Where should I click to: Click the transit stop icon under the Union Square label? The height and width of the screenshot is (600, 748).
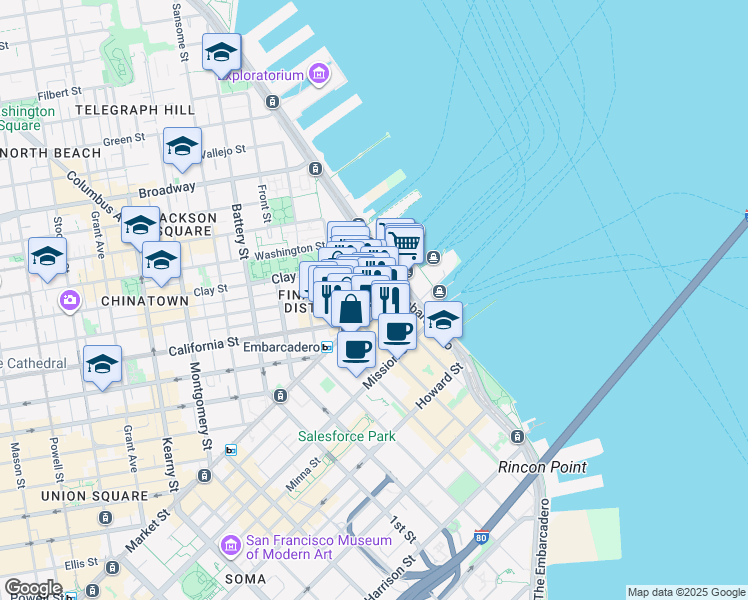(x=105, y=517)
